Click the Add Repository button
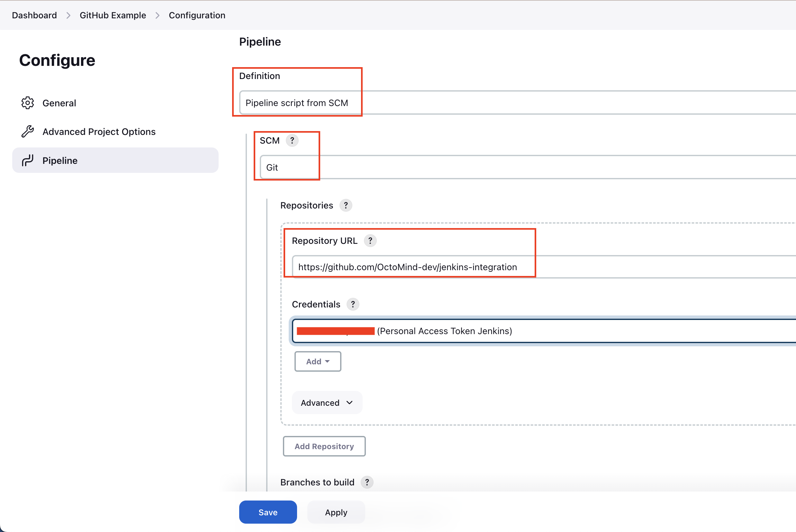Viewport: 796px width, 532px height. 324,446
